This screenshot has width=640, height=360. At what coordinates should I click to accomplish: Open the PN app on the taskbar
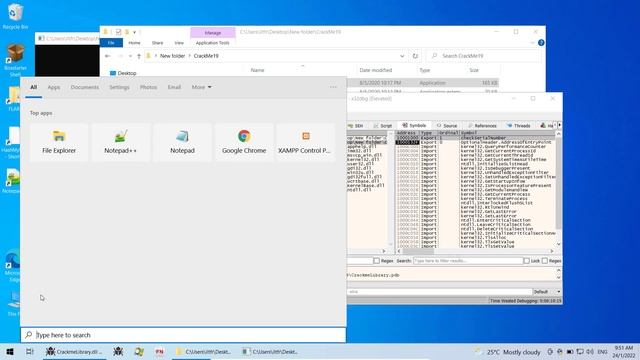(159, 351)
